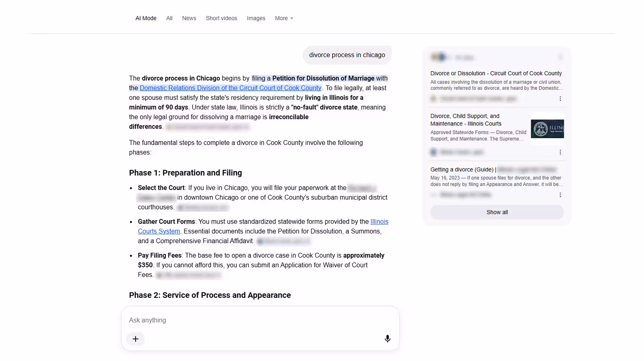
Task: Open the Illinois Courts System link
Action: point(263,226)
